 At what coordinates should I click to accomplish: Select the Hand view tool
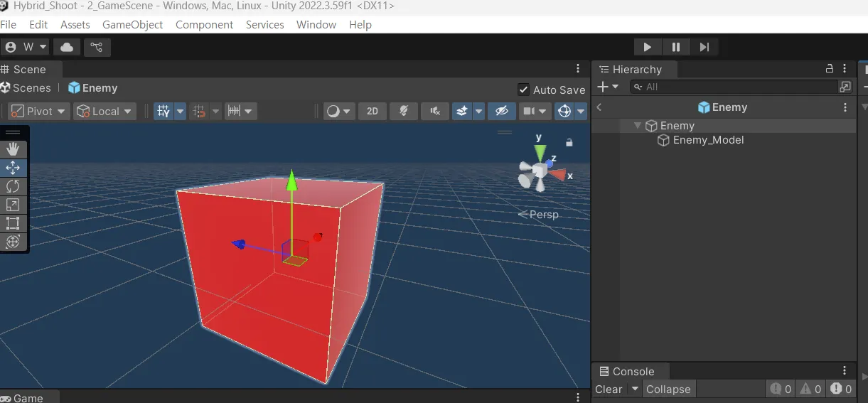coord(13,149)
